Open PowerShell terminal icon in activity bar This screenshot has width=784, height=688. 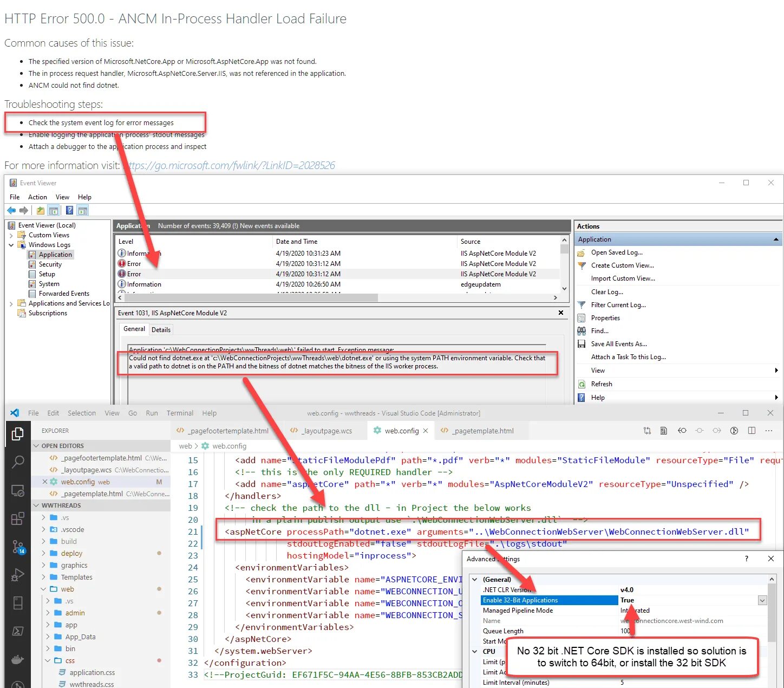click(x=17, y=631)
